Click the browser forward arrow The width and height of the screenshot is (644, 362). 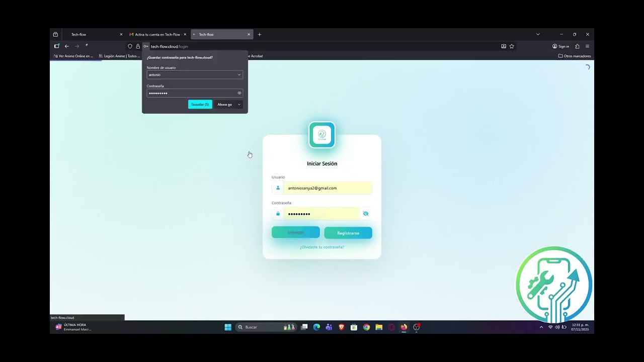[77, 46]
